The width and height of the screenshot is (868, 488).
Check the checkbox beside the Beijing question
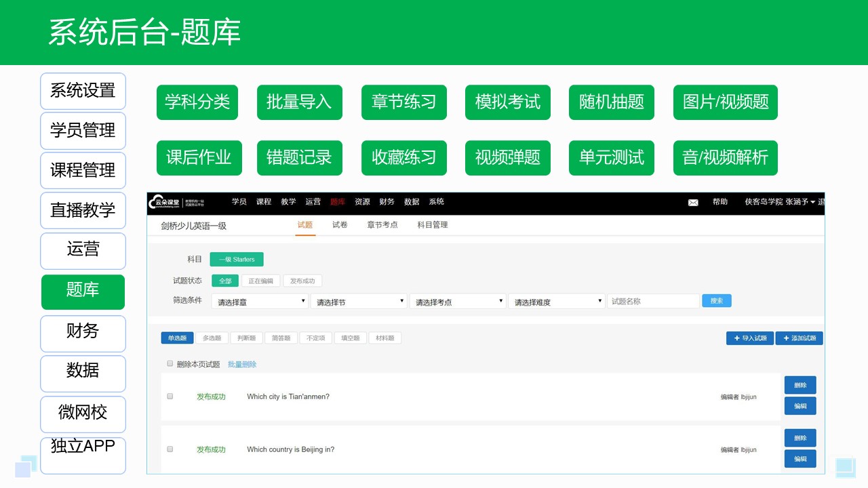(170, 449)
